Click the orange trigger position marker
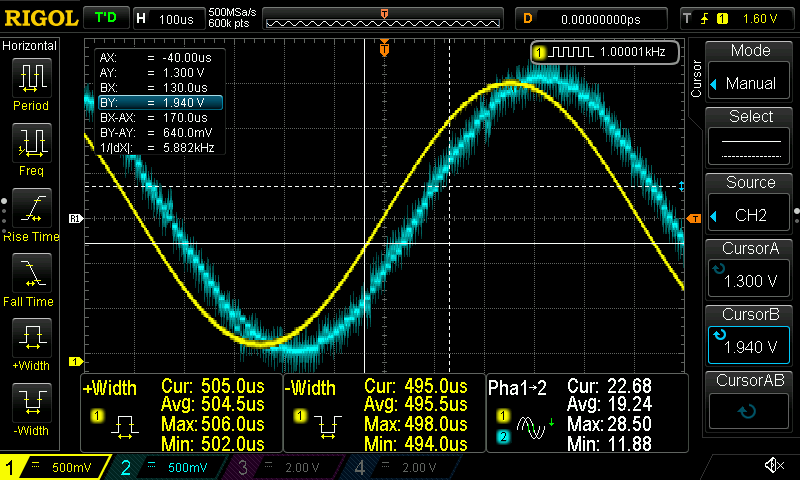Viewport: 800px width, 480px height. (385, 48)
